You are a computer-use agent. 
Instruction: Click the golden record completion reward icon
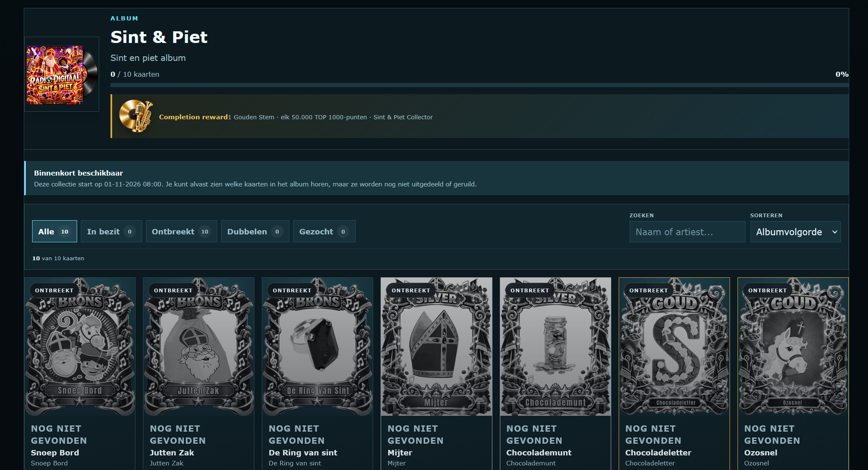(x=136, y=116)
